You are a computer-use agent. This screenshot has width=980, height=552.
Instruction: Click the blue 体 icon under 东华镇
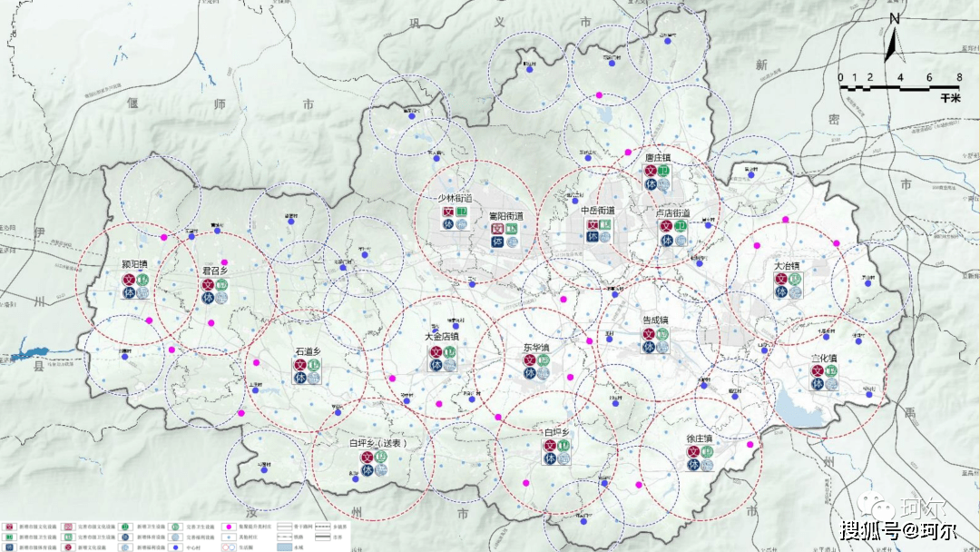pos(530,373)
